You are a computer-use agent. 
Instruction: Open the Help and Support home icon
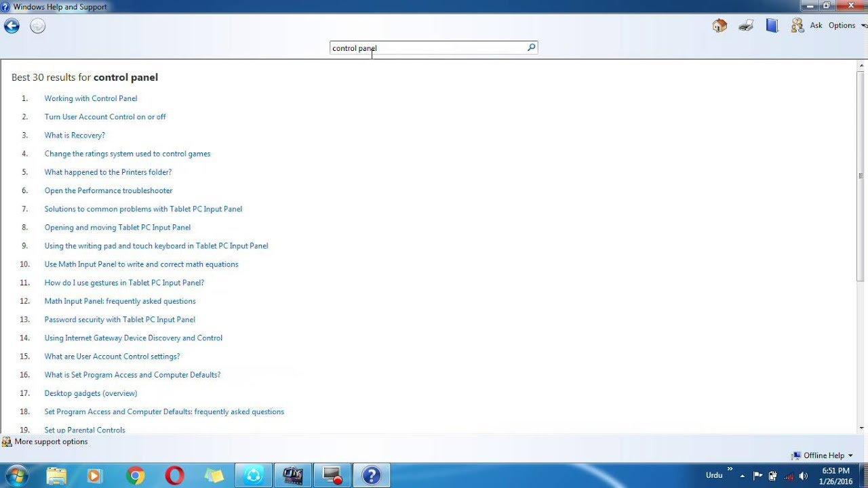[719, 26]
